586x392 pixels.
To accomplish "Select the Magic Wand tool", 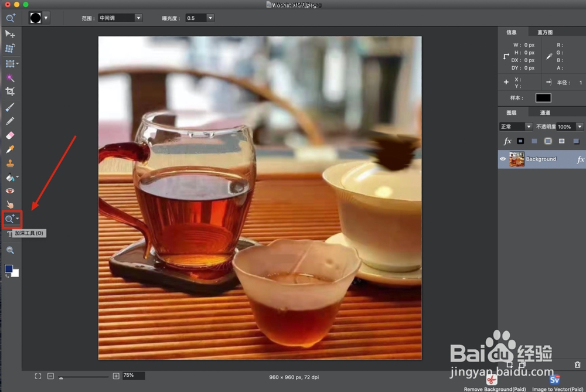I will tap(10, 78).
